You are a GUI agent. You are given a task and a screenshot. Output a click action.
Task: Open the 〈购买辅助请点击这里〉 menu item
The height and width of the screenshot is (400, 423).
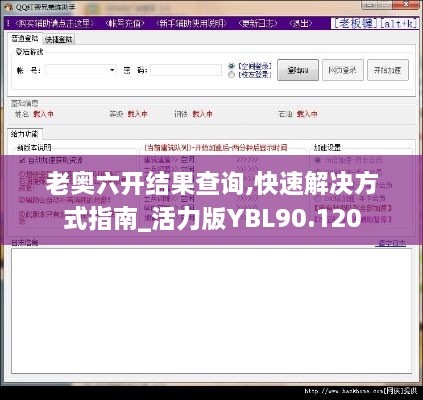(x=54, y=23)
